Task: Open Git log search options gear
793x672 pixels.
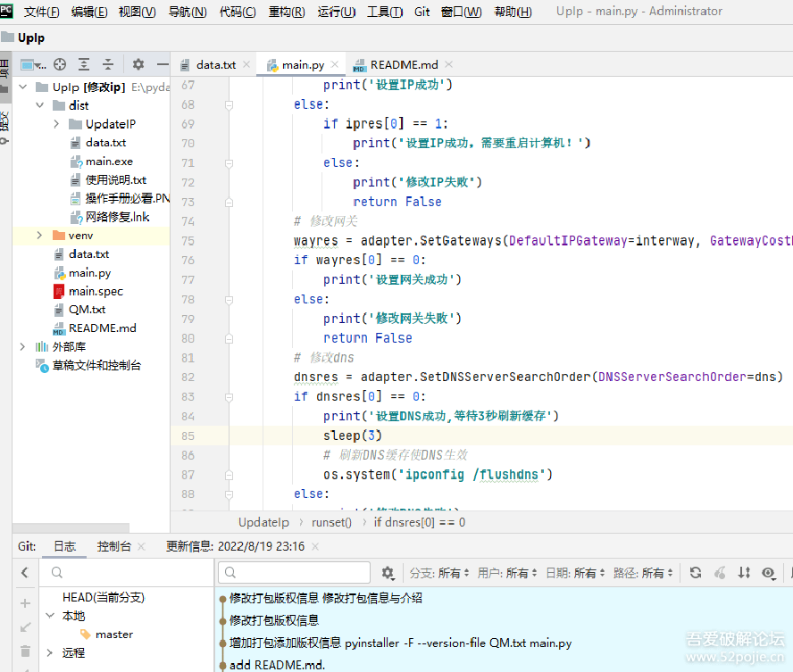Action: pos(388,572)
